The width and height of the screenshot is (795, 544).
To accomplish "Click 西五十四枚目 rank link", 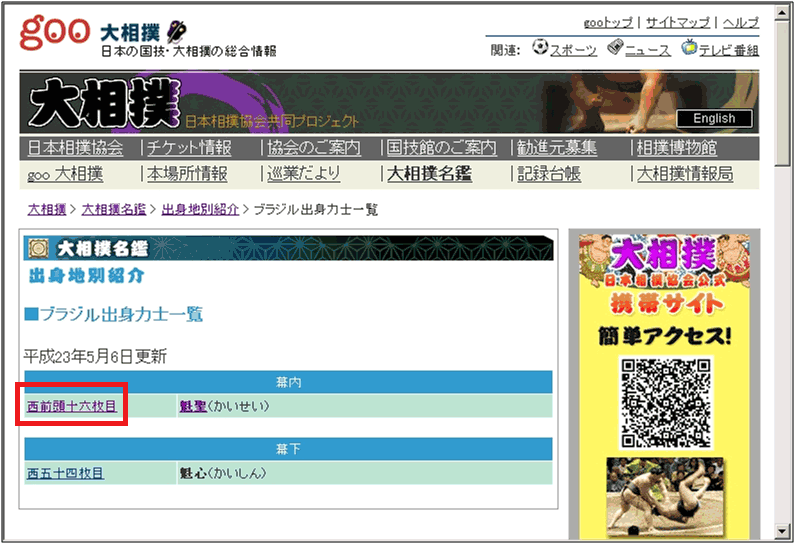I will coord(65,473).
